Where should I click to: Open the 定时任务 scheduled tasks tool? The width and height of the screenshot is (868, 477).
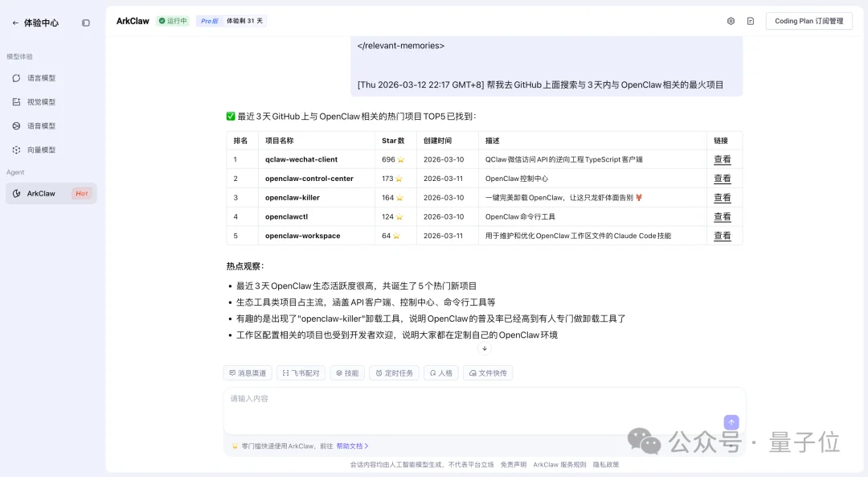tap(393, 372)
